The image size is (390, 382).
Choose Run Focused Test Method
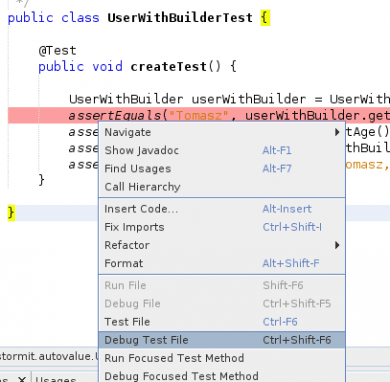pos(222,358)
